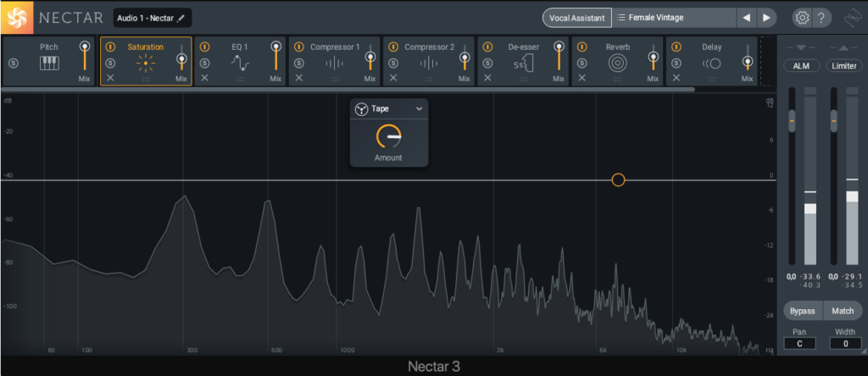
Task: Click the Match button
Action: (x=843, y=311)
